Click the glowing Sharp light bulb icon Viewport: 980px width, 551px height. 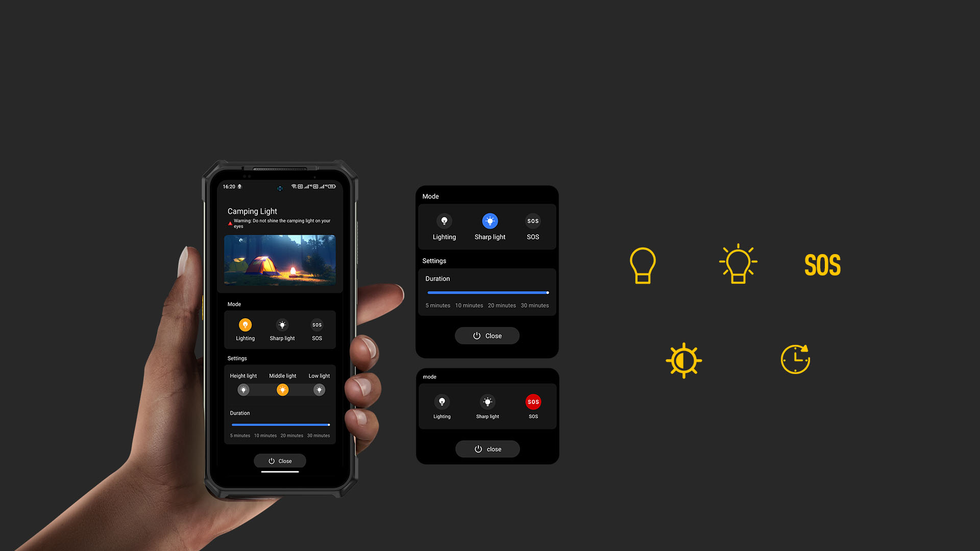(x=489, y=221)
